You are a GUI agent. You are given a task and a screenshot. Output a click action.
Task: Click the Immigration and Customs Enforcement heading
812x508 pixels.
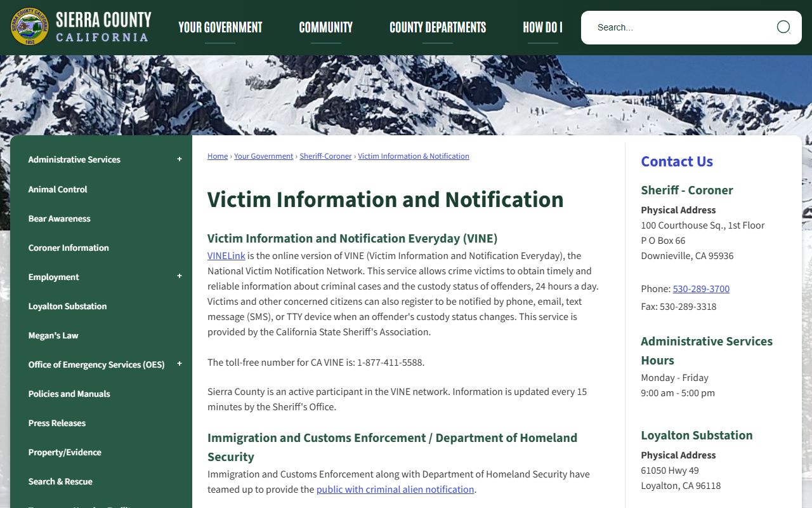click(392, 447)
